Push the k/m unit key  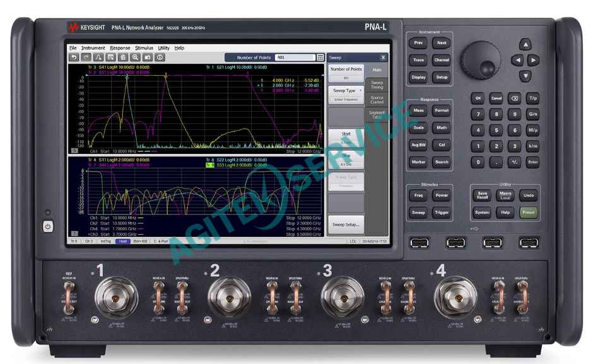click(x=533, y=146)
